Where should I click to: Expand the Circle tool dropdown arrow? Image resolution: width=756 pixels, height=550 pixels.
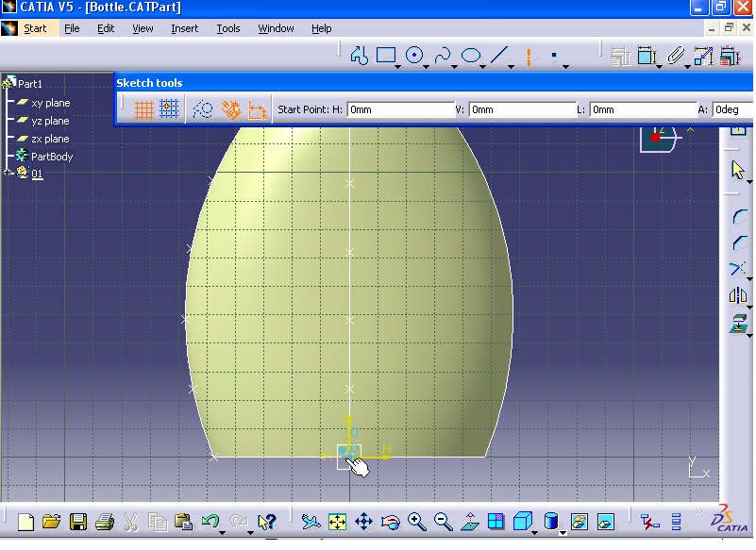pos(427,67)
